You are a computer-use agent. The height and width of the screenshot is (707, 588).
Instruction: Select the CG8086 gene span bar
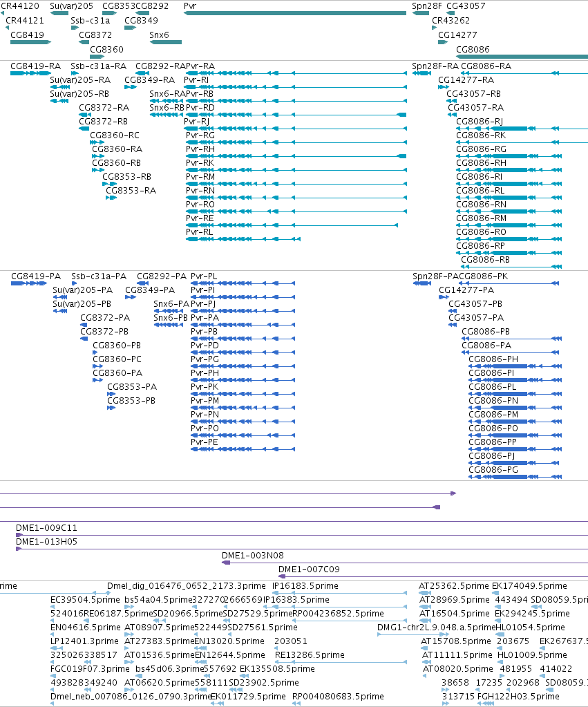[522, 57]
